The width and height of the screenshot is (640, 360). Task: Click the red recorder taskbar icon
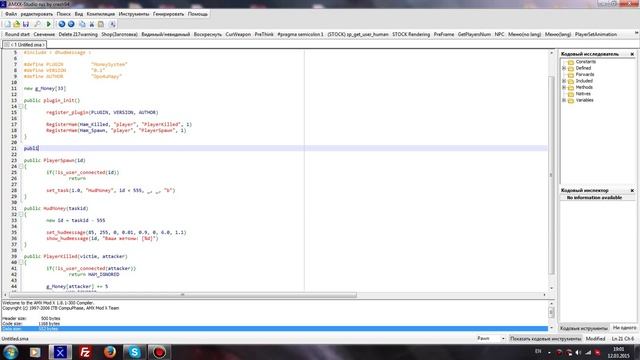click(x=159, y=352)
